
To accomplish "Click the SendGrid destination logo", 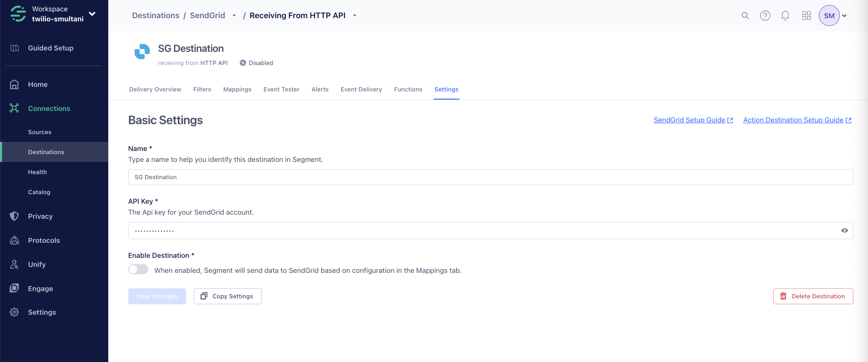I will 142,51.
